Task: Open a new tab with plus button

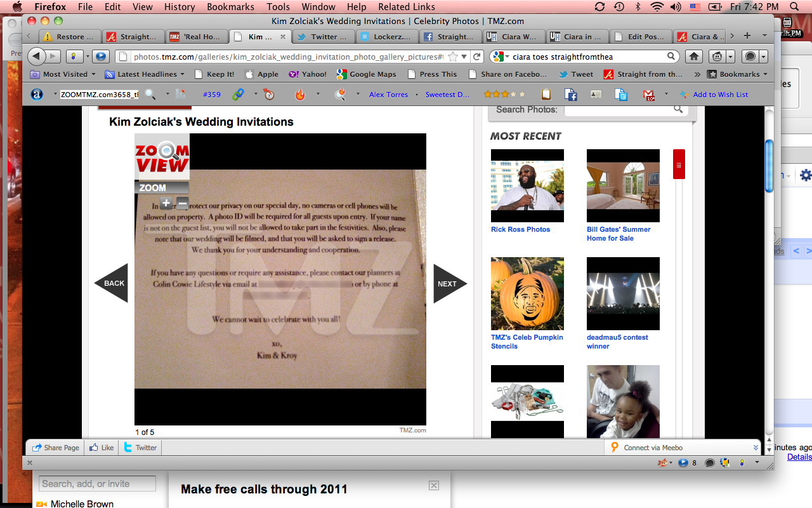Action: click(x=747, y=36)
